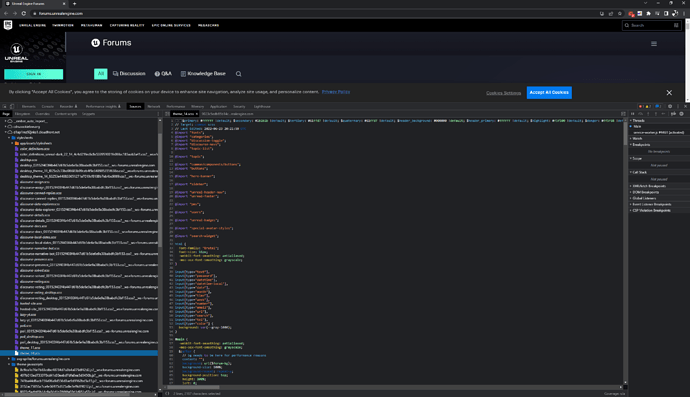690x397 pixels.
Task: Select the All filter button
Action: tap(101, 74)
